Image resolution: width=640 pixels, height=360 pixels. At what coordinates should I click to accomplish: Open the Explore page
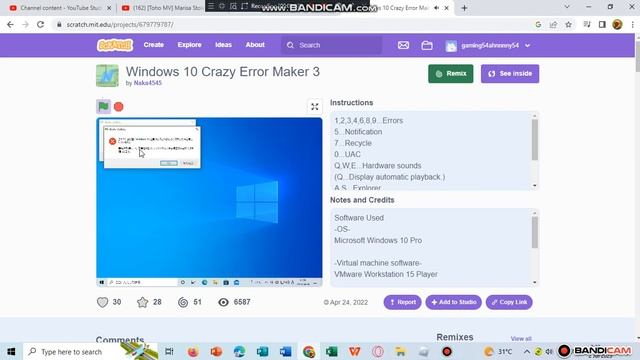tap(189, 45)
